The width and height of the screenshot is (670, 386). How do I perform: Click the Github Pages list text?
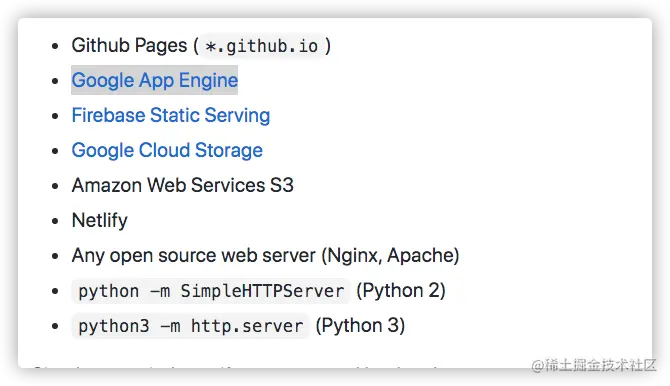[129, 45]
